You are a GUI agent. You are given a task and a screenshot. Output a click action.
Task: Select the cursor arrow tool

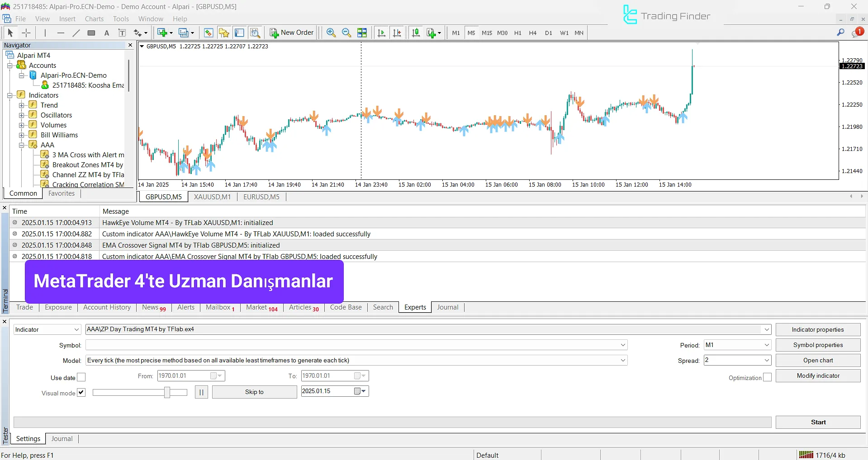click(x=10, y=33)
